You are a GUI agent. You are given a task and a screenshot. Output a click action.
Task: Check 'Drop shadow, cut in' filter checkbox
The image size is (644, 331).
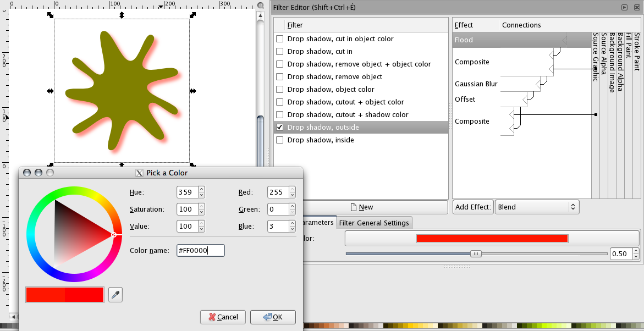pos(280,52)
